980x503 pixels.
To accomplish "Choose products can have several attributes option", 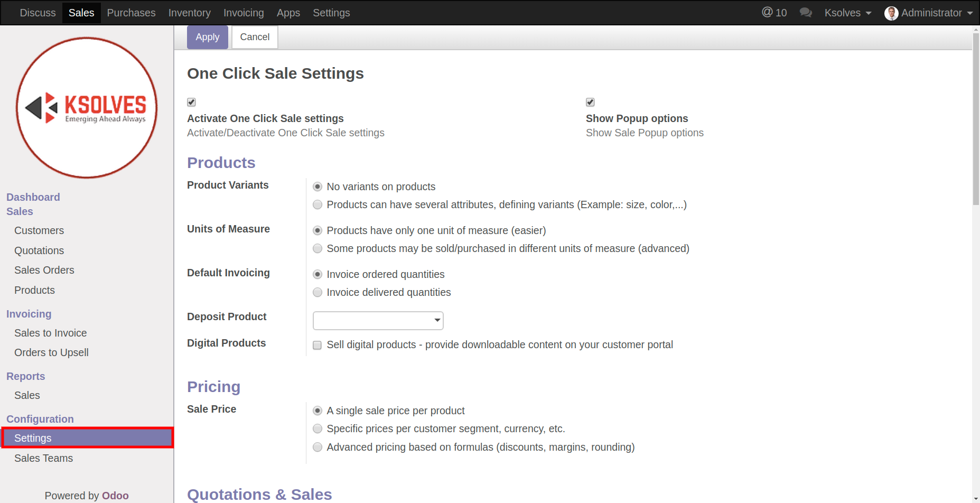I will tap(318, 204).
